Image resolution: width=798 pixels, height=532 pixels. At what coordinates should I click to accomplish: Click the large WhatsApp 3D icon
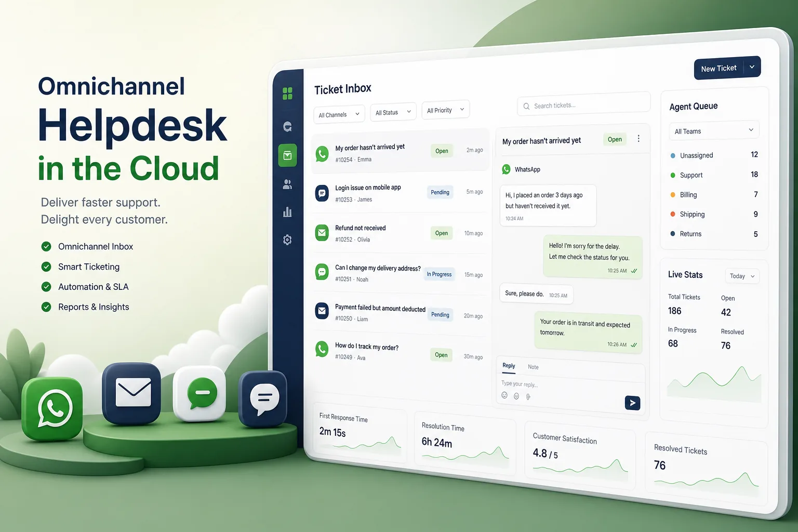click(52, 408)
